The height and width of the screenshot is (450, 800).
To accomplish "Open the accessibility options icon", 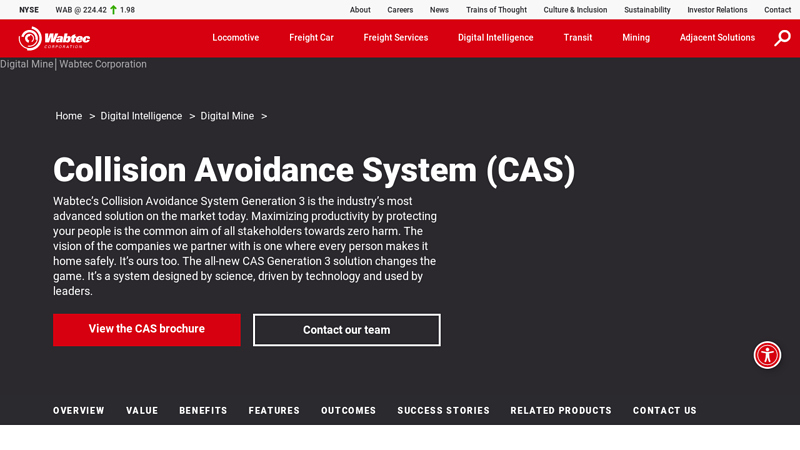I will click(x=767, y=355).
